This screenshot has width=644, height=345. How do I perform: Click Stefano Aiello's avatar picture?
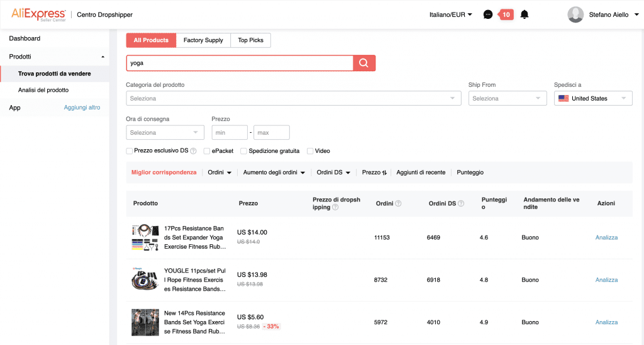[x=575, y=15]
